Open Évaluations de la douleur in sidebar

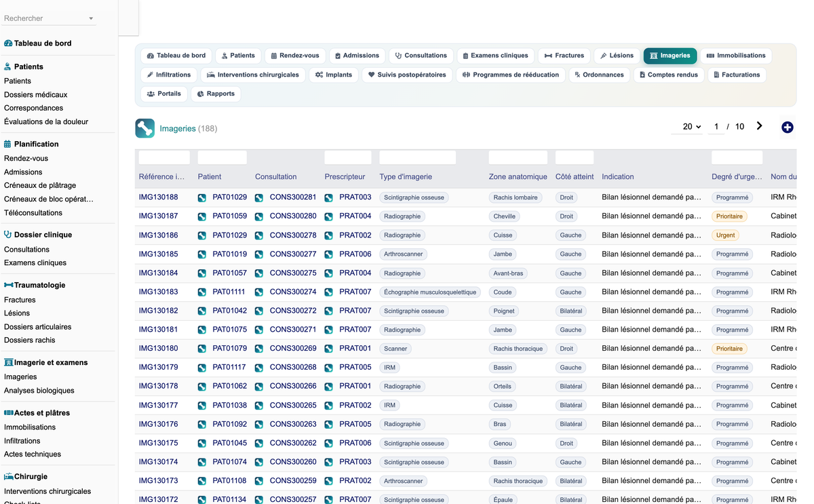coord(46,121)
